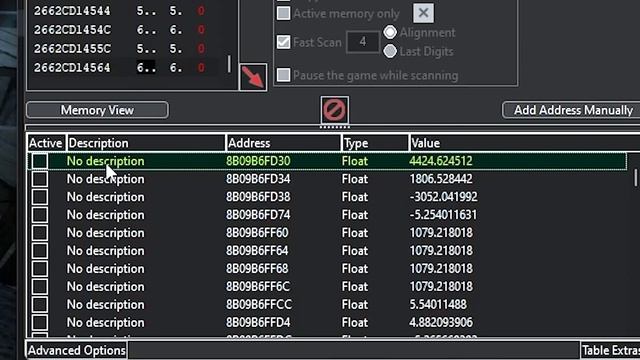Tick the active box for 8B09B6FF6C
The image size is (640, 360).
tap(40, 287)
